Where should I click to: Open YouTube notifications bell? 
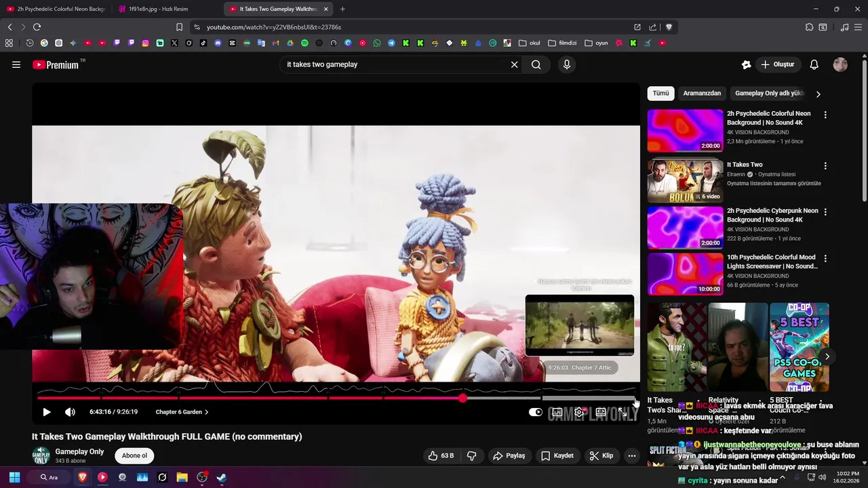[x=814, y=64]
